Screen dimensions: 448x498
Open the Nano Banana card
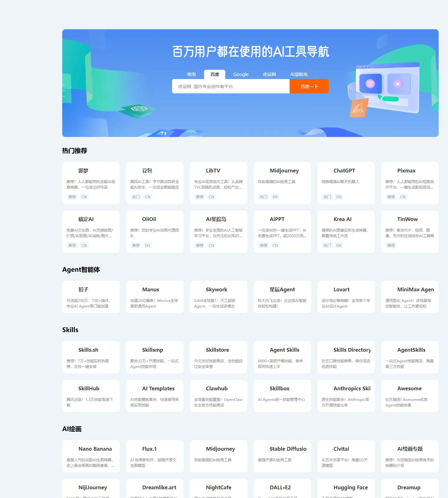tap(91, 456)
